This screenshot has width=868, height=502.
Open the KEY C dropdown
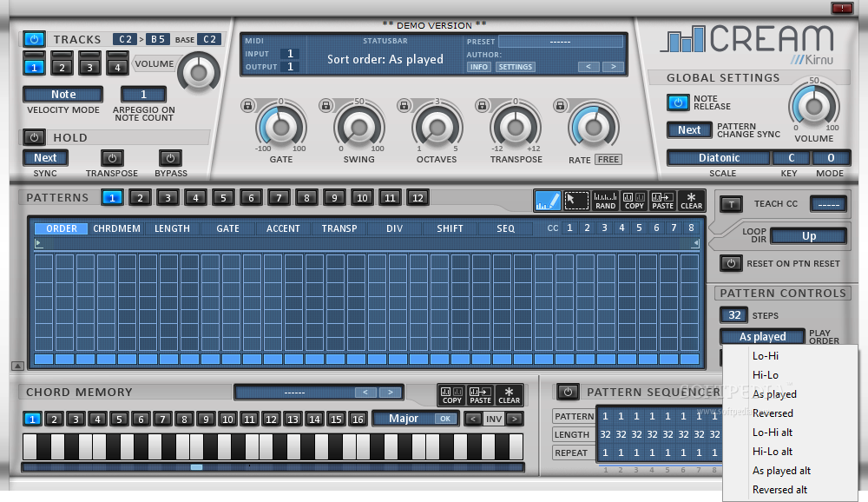[x=791, y=158]
